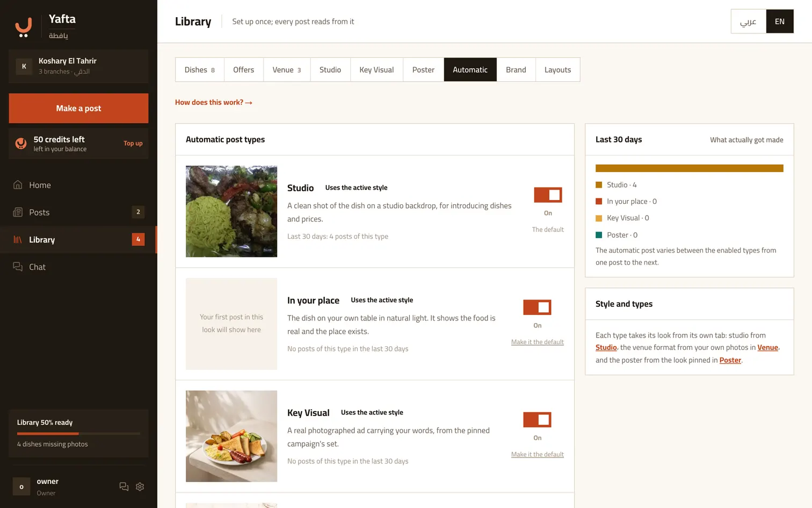Expand How does this work link
The width and height of the screenshot is (812, 508).
[214, 102]
